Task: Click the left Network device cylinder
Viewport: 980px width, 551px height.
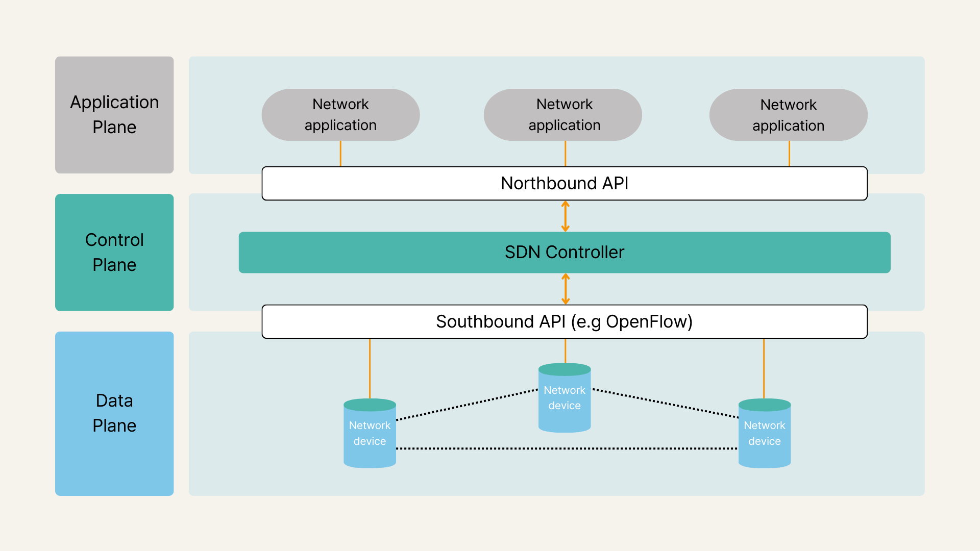Action: click(x=370, y=434)
